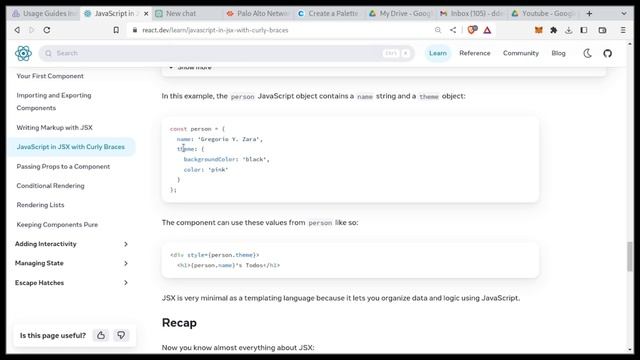
Task: Switch to the Usage Guides tab
Action: [44, 13]
